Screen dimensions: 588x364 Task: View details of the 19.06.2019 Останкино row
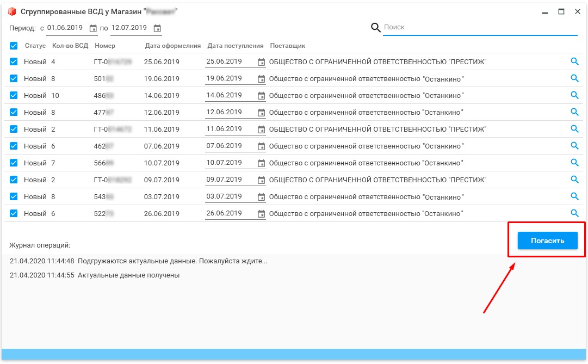(574, 78)
